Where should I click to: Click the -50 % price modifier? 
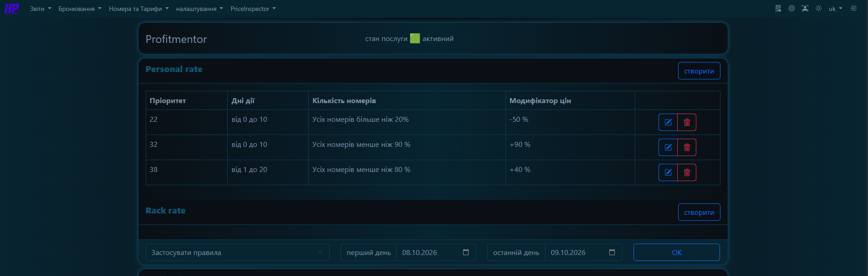click(519, 120)
